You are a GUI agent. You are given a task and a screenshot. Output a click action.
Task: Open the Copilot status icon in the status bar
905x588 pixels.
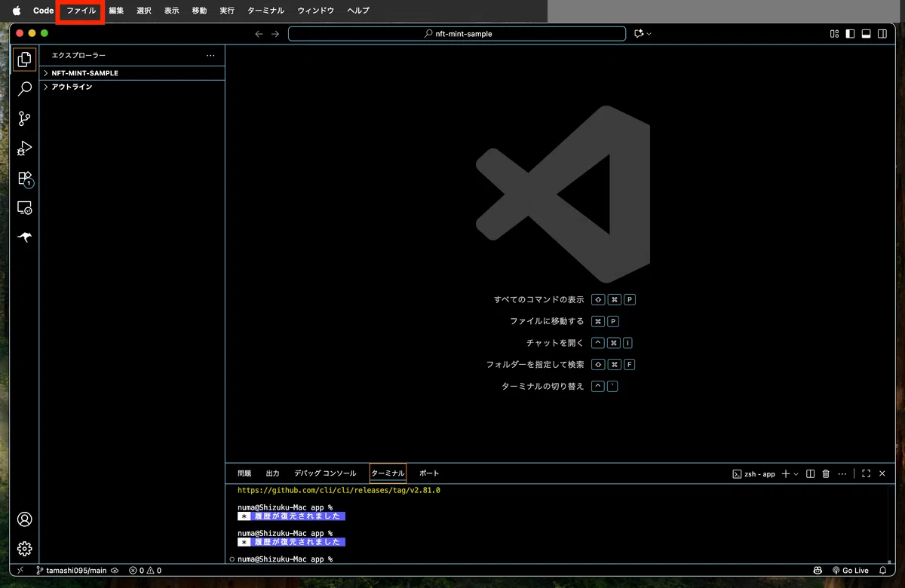point(817,571)
